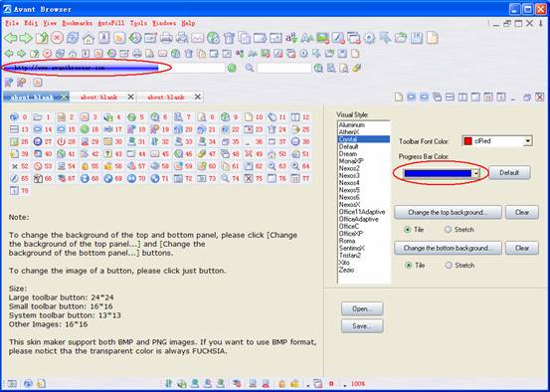Click the small Back arrow in second toolbar
550x392 pixels.
[x=9, y=54]
